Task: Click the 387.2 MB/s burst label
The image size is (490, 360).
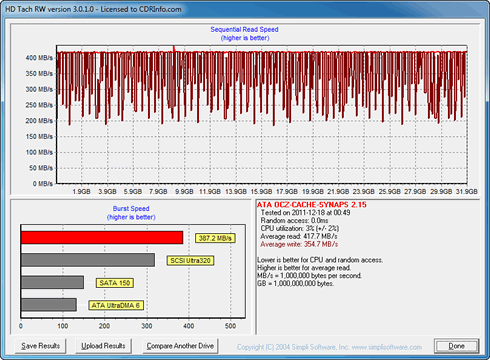Action: [x=215, y=238]
